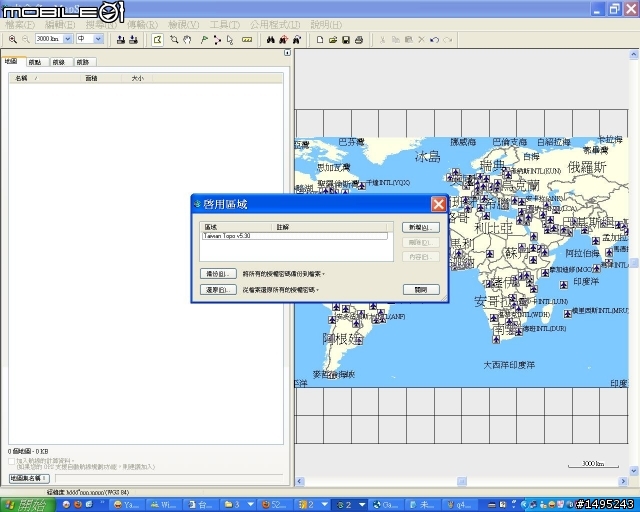Viewport: 640px width, 512px height.
Task: Select the distance measure ruler tool
Action: [x=247, y=40]
